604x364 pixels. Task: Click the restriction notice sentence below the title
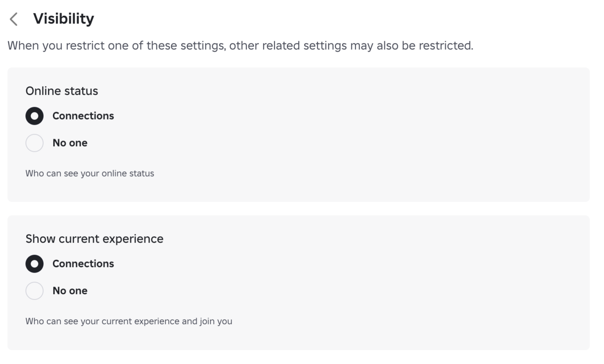[240, 46]
